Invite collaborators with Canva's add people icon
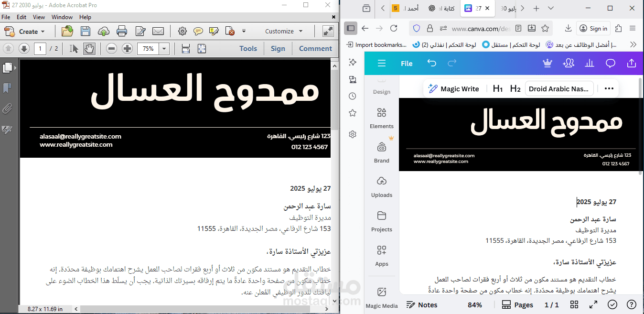Image resolution: width=644 pixels, height=314 pixels. tap(569, 63)
